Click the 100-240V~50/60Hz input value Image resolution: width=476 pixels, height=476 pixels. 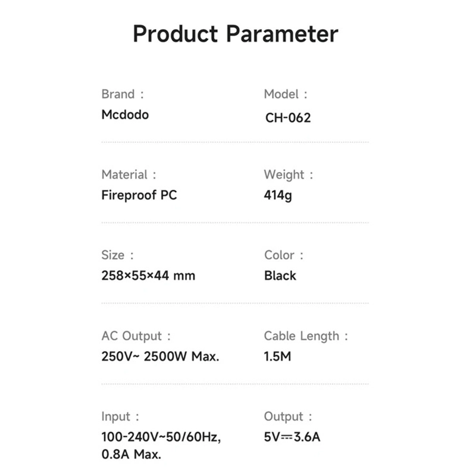[161, 437]
